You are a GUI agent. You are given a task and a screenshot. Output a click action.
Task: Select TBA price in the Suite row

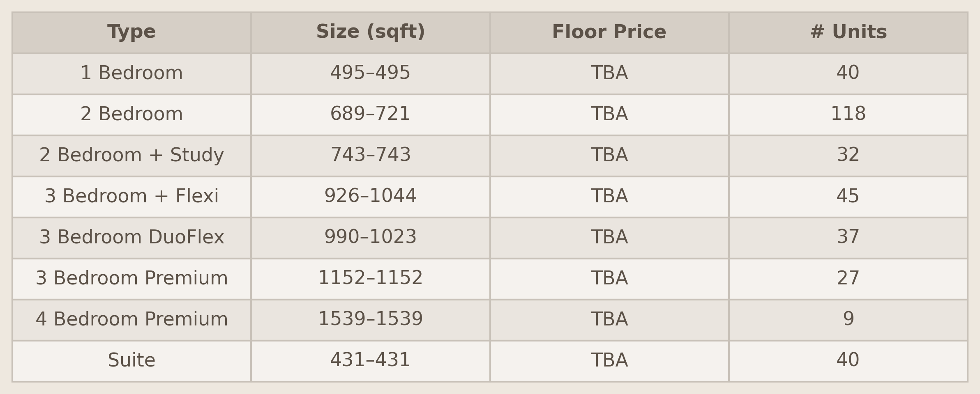point(609,361)
